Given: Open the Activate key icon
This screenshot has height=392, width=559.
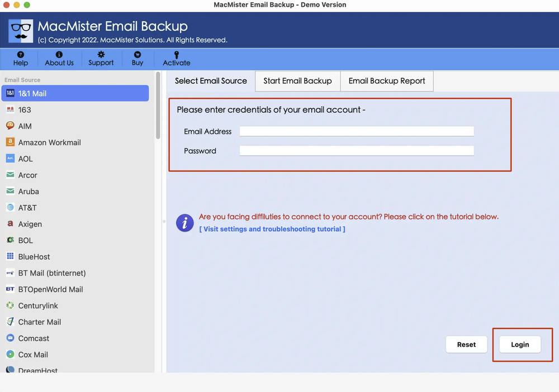Looking at the screenshot, I should 177,55.
